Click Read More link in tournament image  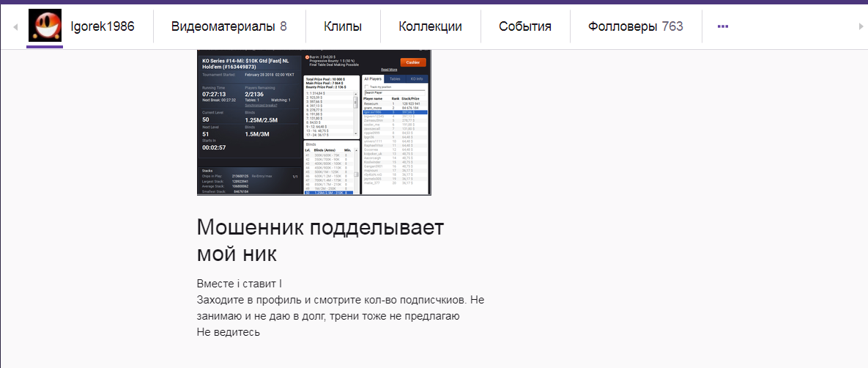(389, 70)
